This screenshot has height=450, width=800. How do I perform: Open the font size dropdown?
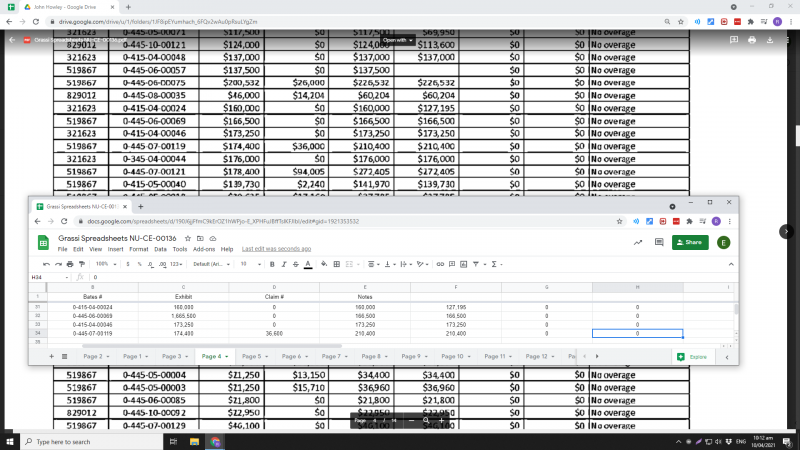tap(251, 264)
